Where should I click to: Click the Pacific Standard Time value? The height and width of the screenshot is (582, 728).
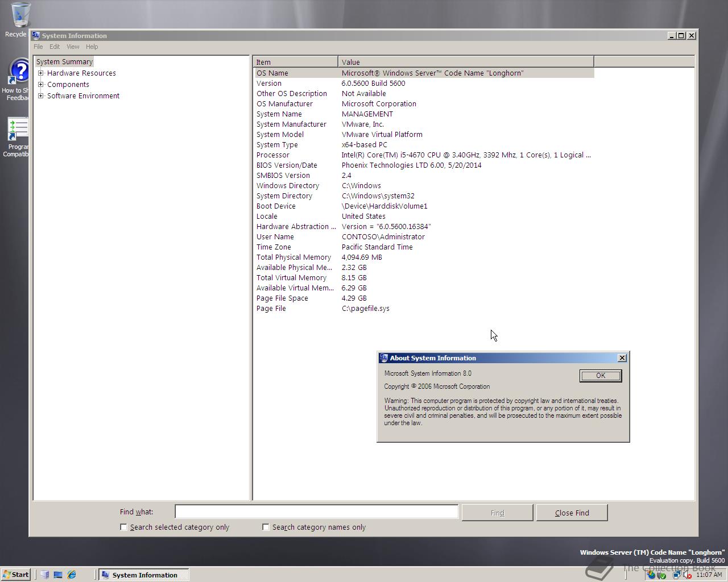coord(377,247)
